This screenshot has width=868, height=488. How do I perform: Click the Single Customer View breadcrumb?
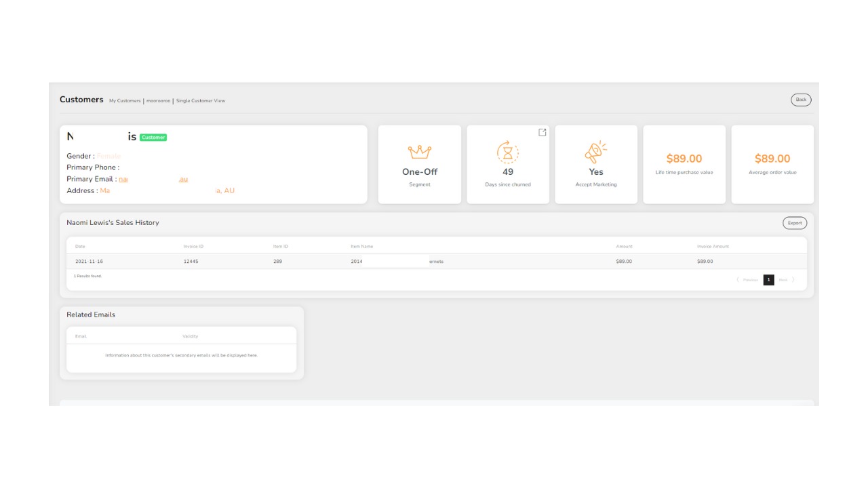point(201,101)
